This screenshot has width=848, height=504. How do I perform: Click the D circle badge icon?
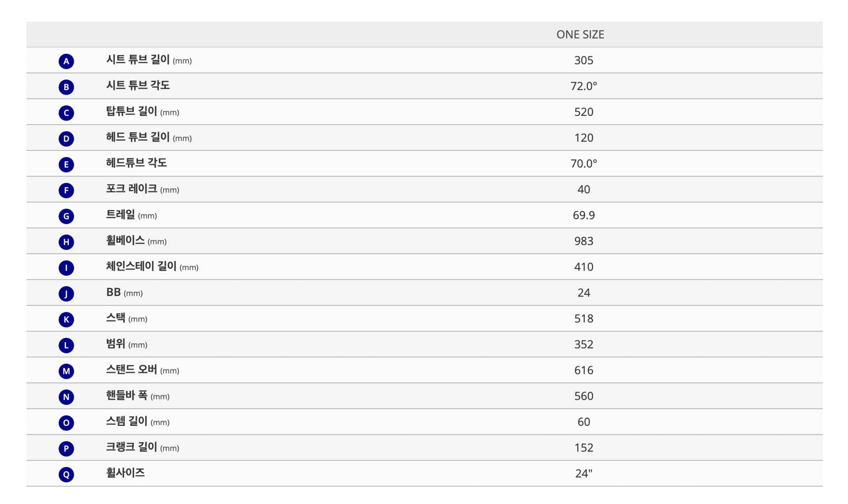coord(66,139)
